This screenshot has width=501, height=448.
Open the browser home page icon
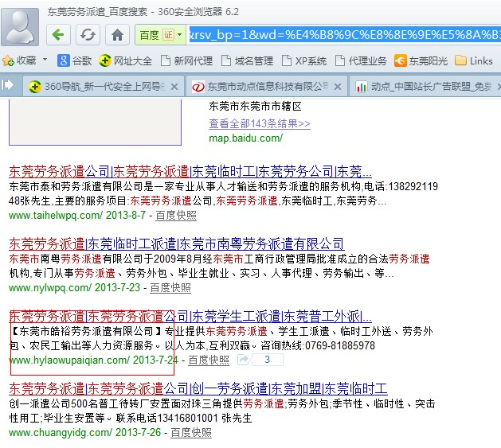[x=117, y=34]
